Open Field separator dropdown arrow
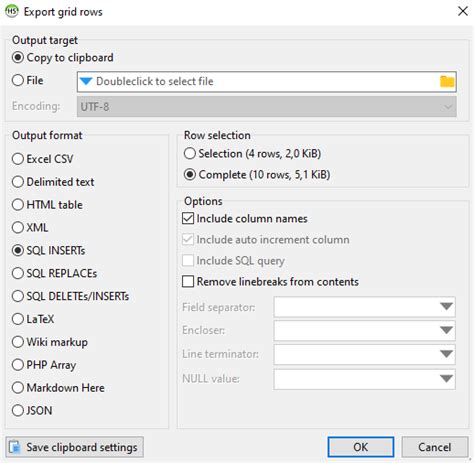 (446, 307)
